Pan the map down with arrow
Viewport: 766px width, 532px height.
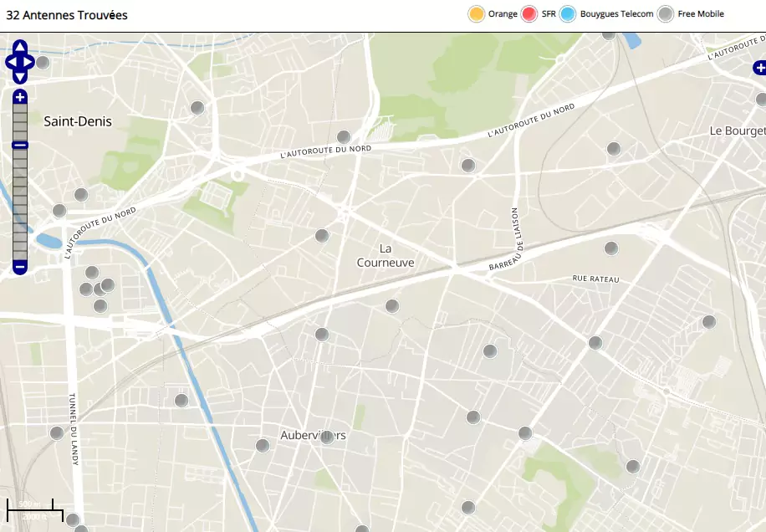click(x=20, y=76)
